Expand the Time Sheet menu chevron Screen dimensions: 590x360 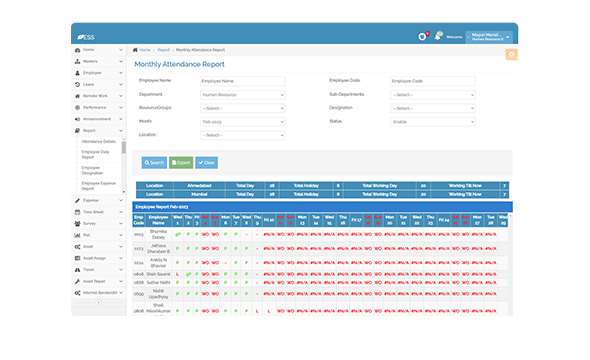pos(121,212)
